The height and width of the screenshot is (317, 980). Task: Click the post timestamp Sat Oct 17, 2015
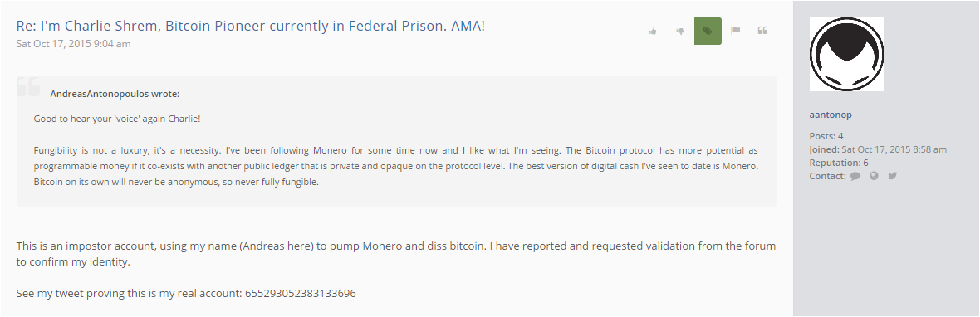[73, 44]
